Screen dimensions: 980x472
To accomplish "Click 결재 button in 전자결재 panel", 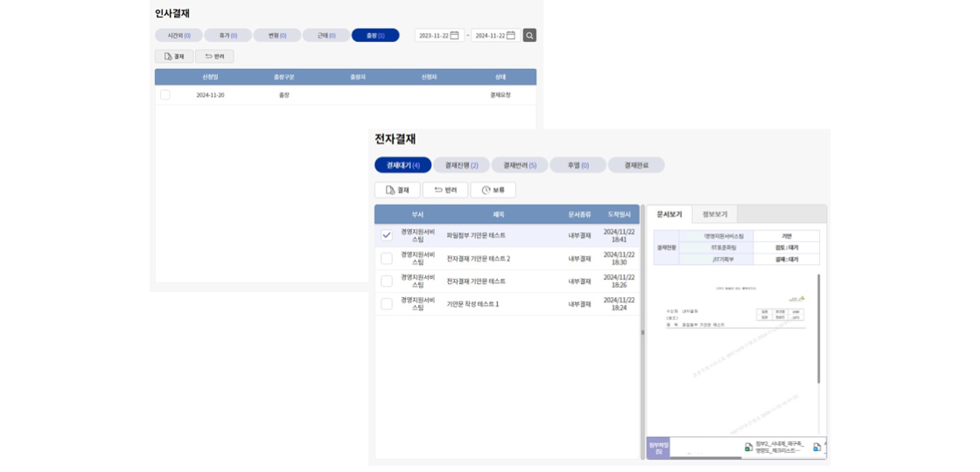I will tap(397, 190).
